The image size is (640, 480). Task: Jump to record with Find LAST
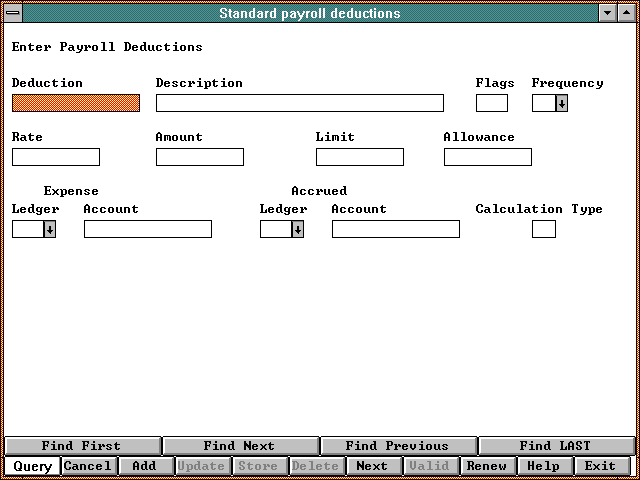(x=555, y=446)
